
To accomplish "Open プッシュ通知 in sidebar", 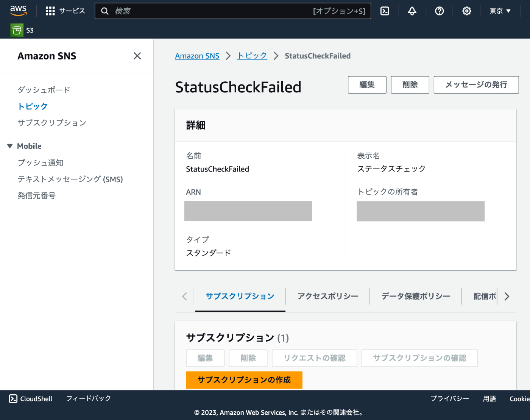I will (x=41, y=163).
